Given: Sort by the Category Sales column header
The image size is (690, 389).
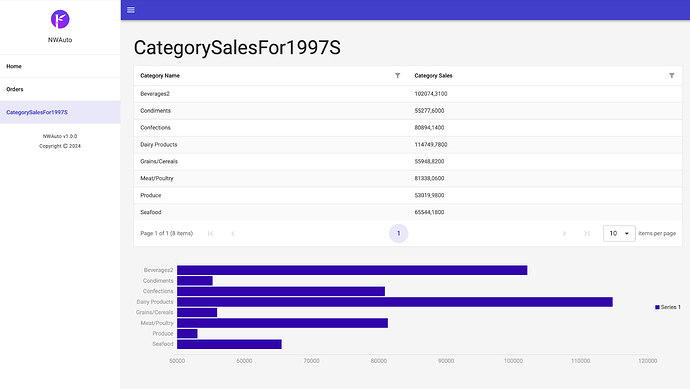Looking at the screenshot, I should click(x=433, y=76).
